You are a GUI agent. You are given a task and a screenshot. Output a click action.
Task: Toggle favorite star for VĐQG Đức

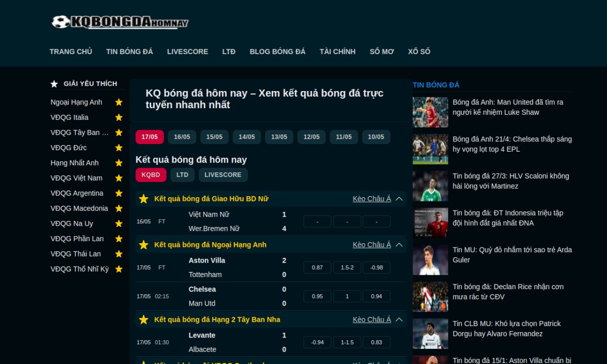click(119, 148)
